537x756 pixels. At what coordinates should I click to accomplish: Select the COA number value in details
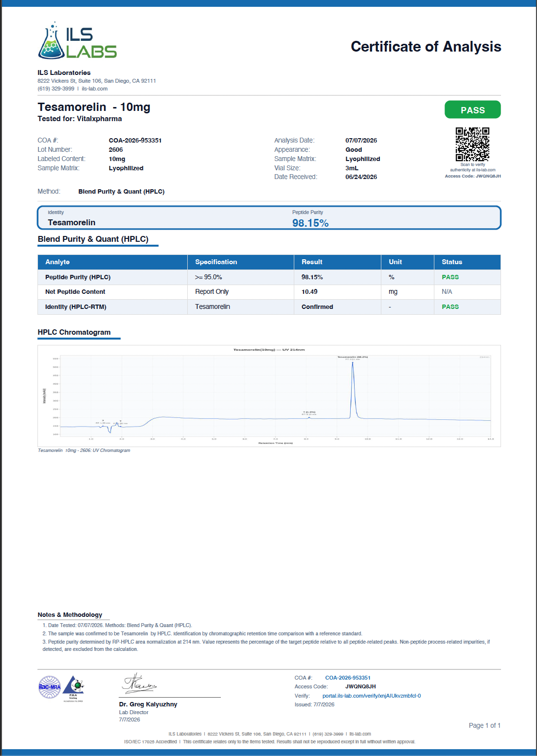(135, 141)
